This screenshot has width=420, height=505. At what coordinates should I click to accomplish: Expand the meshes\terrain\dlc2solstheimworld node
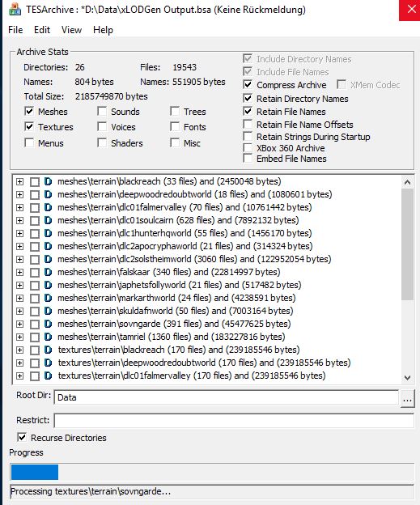pos(19,259)
